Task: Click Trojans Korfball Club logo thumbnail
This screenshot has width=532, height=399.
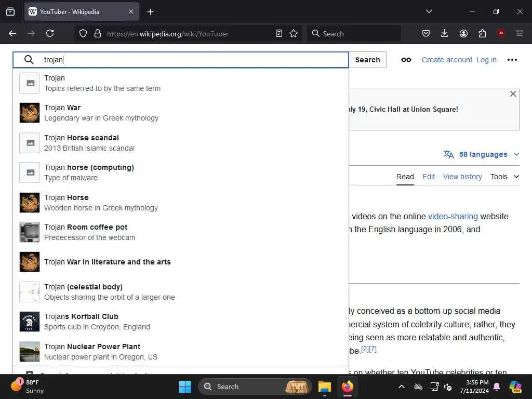Action: [30, 322]
